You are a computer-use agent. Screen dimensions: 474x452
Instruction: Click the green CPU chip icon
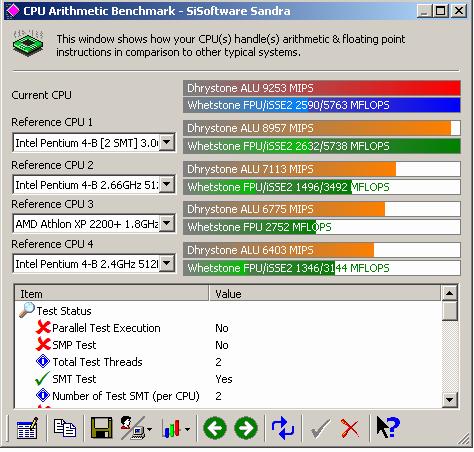pos(28,43)
